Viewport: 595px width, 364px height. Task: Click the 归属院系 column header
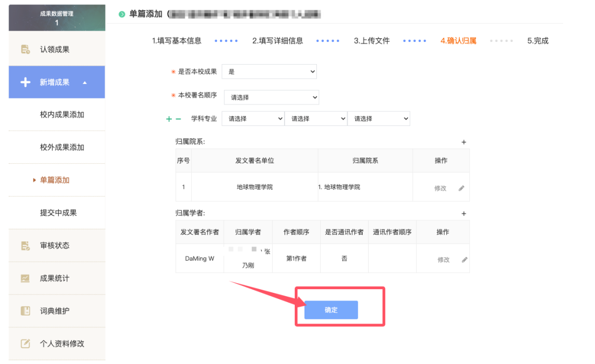point(365,160)
